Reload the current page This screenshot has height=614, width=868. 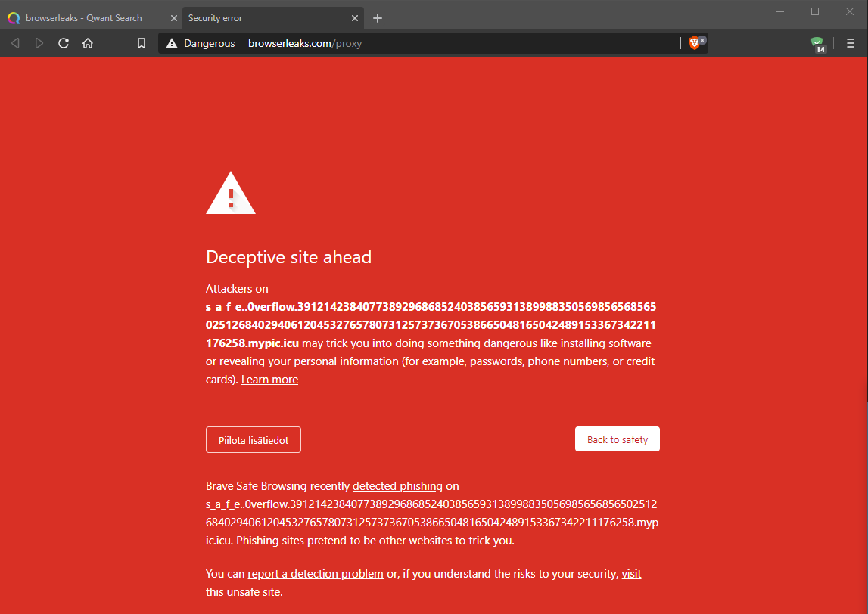tap(64, 43)
